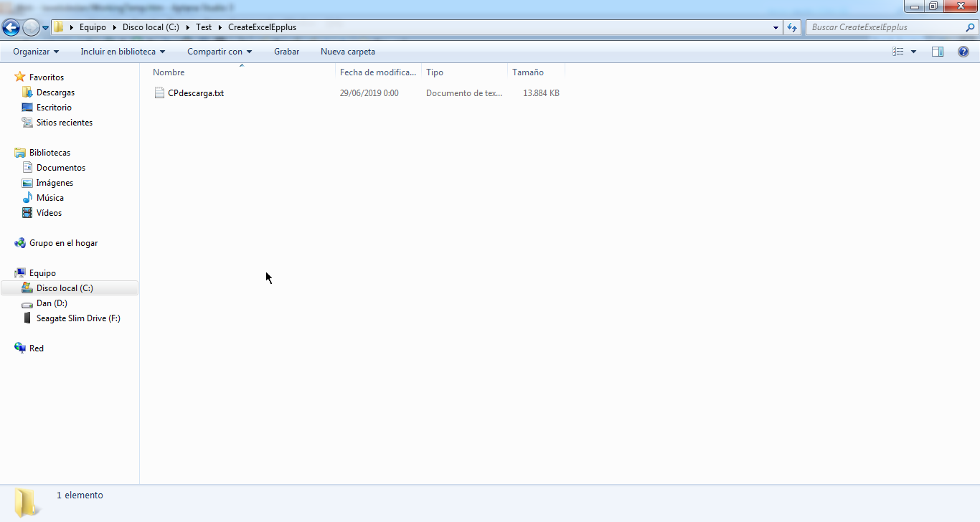
Task: Click Test in the breadcrumb path
Action: pyautogui.click(x=204, y=27)
